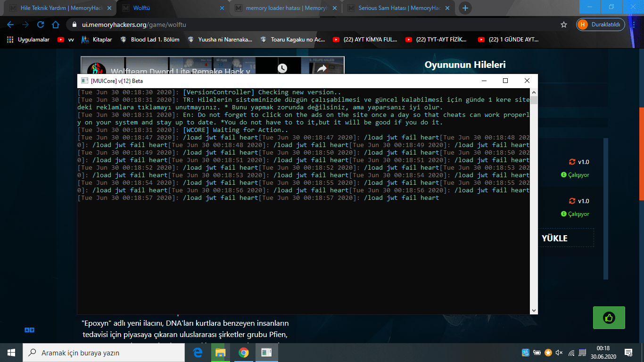The image size is (644, 362).
Task: Click the "[WCORE] Waiting for Action.." console line
Action: pos(235,130)
